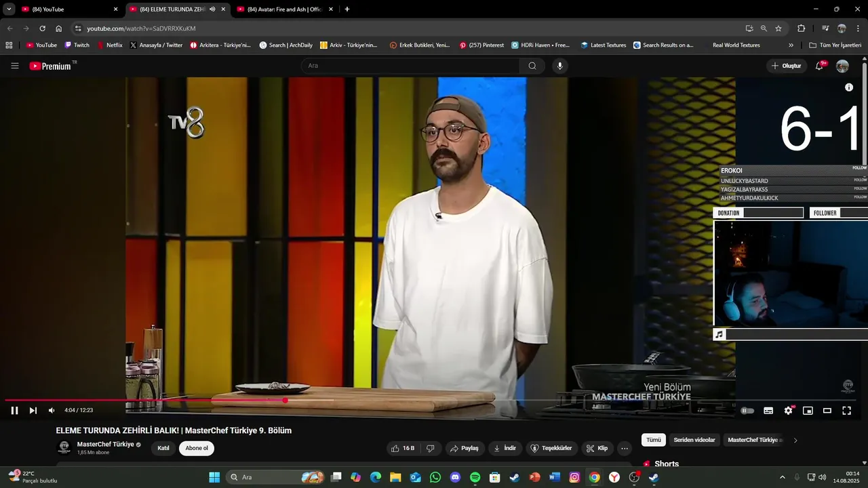Open WhatsApp from the taskbar
The width and height of the screenshot is (868, 488).
coord(435,477)
